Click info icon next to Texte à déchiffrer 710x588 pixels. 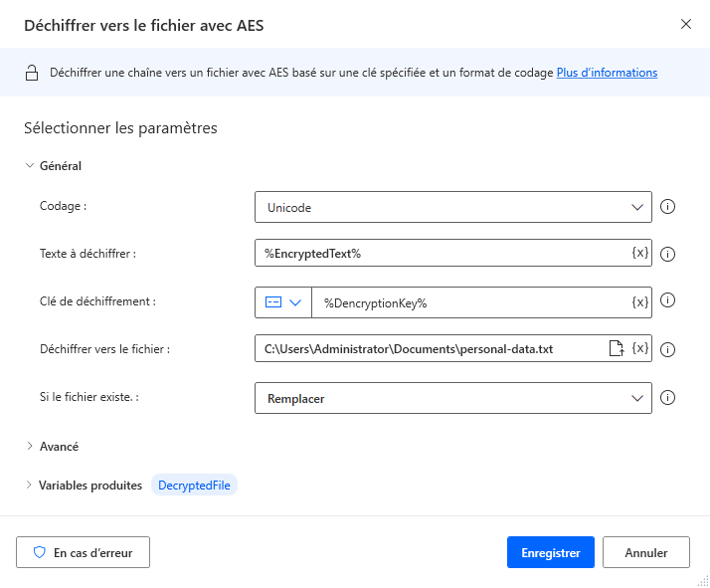click(668, 254)
